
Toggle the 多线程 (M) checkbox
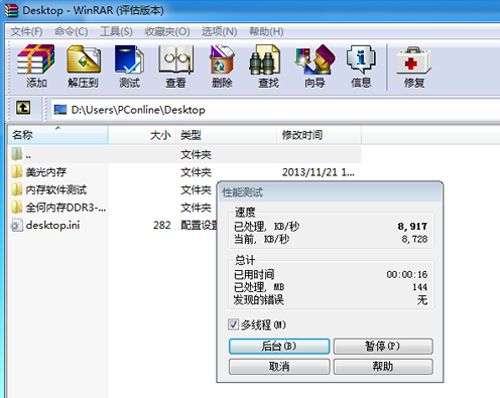(233, 324)
